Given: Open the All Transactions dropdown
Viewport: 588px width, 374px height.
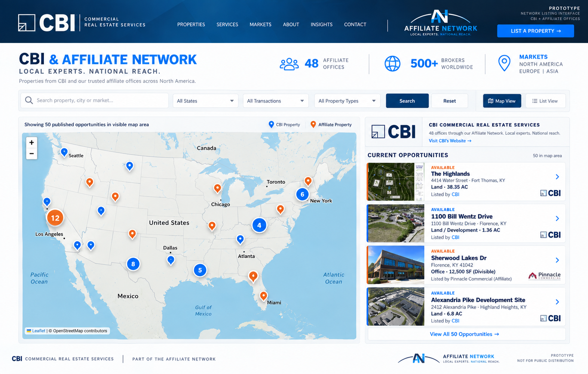Looking at the screenshot, I should (276, 101).
